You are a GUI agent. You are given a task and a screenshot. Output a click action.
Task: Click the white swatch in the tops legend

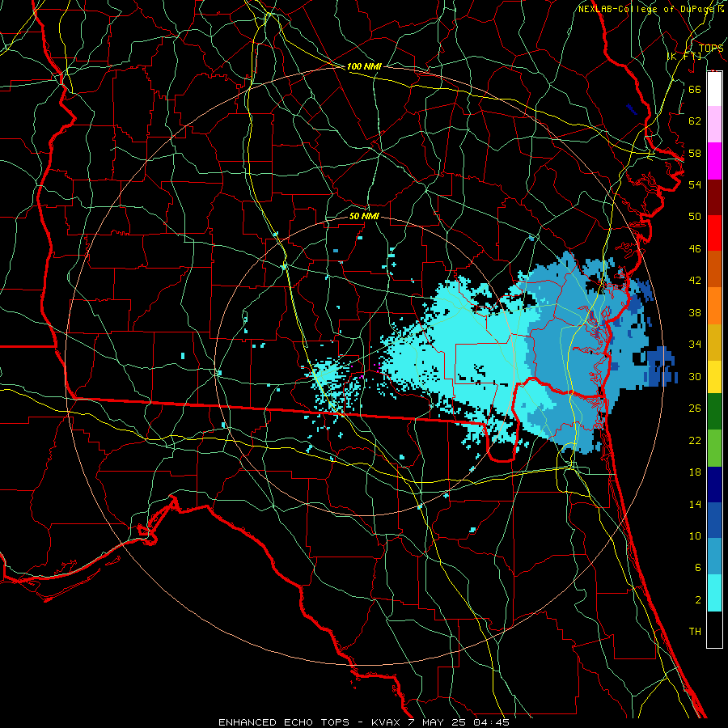coord(714,89)
